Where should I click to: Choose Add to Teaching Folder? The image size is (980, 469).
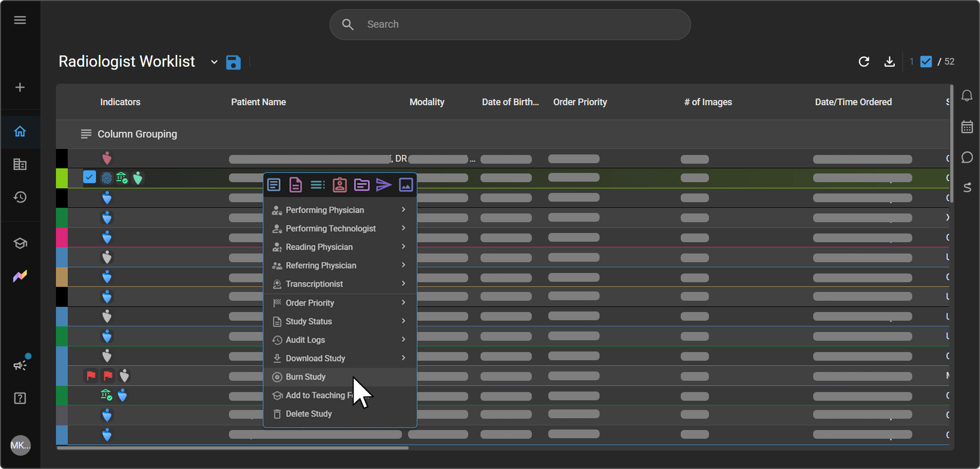(x=339, y=395)
